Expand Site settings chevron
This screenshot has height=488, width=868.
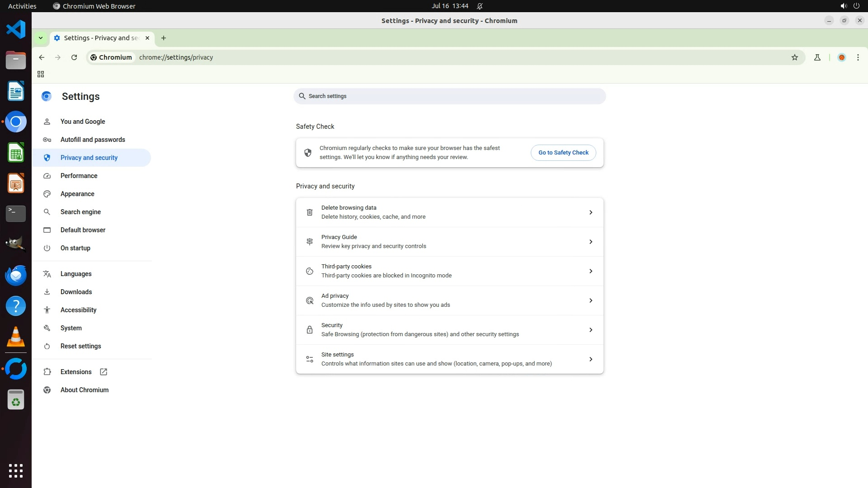pos(590,359)
